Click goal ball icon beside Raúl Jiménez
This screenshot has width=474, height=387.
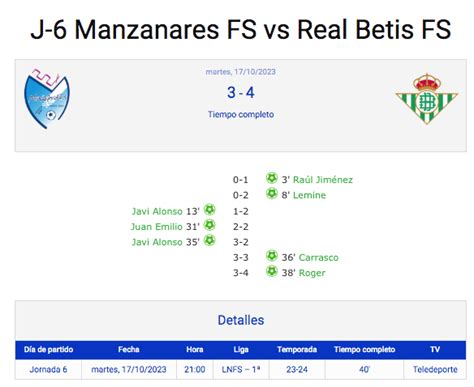[272, 178]
